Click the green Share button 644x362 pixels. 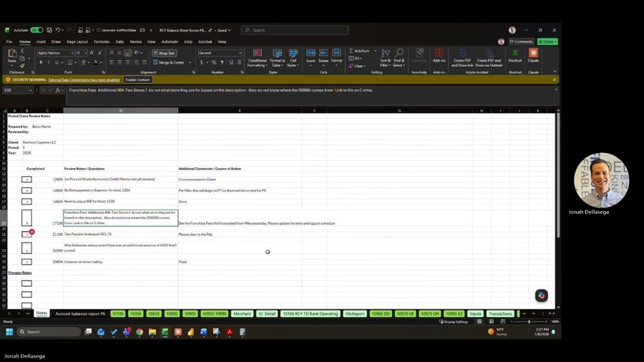click(x=547, y=41)
